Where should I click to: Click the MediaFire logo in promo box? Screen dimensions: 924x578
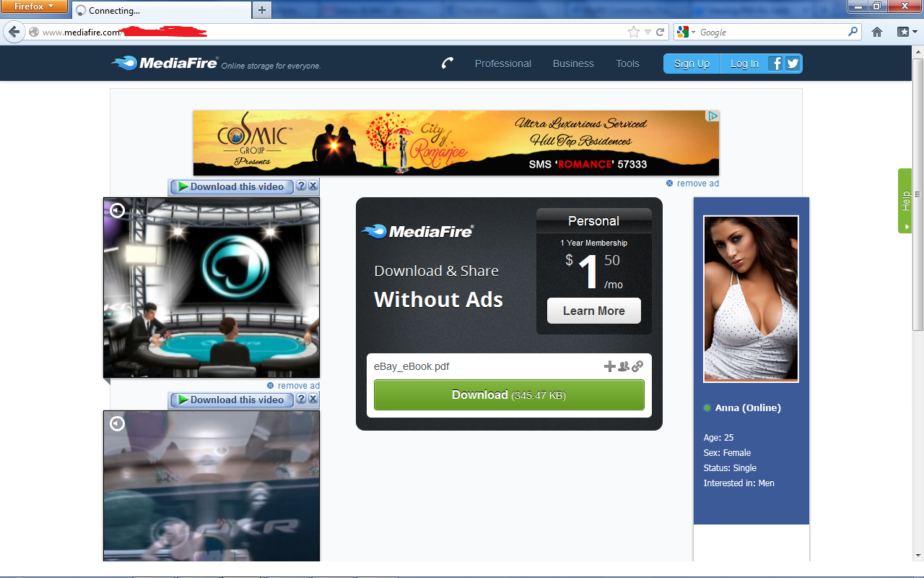coord(417,231)
